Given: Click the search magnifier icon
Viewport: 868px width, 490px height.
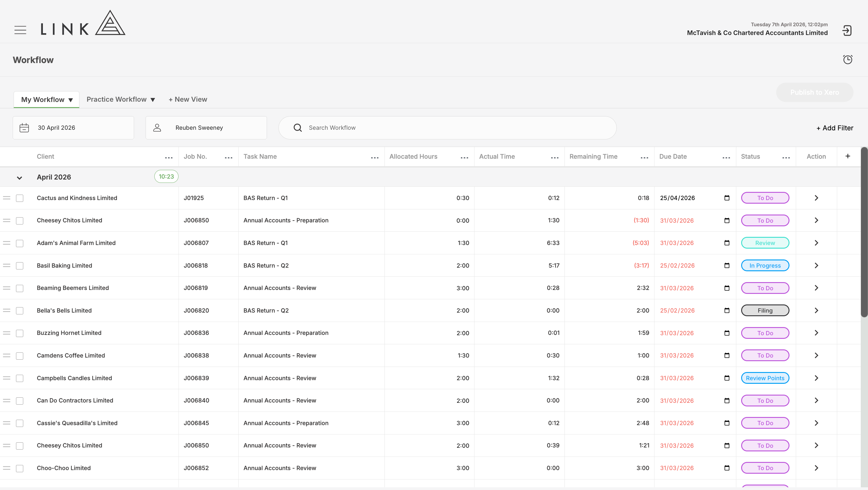Looking at the screenshot, I should point(297,128).
